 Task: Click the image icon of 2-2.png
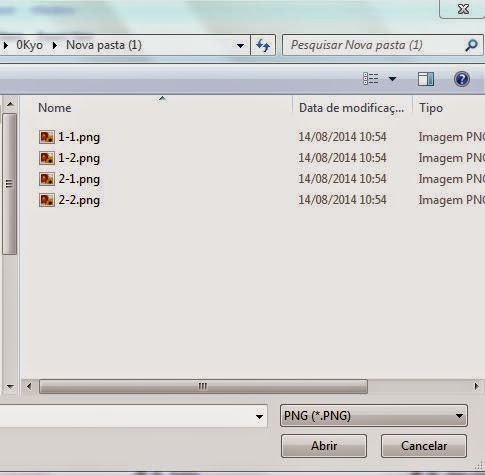[47, 200]
